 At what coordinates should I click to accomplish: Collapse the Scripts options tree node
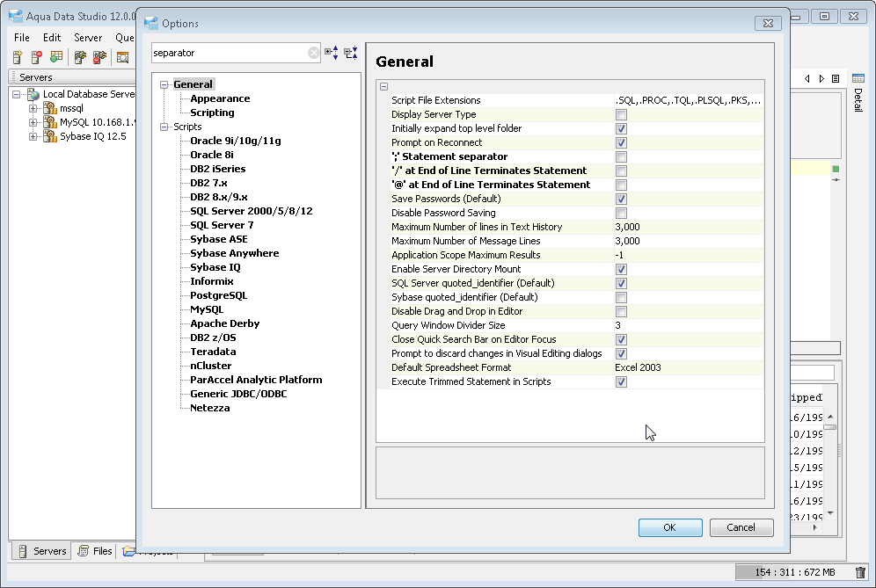click(x=164, y=127)
